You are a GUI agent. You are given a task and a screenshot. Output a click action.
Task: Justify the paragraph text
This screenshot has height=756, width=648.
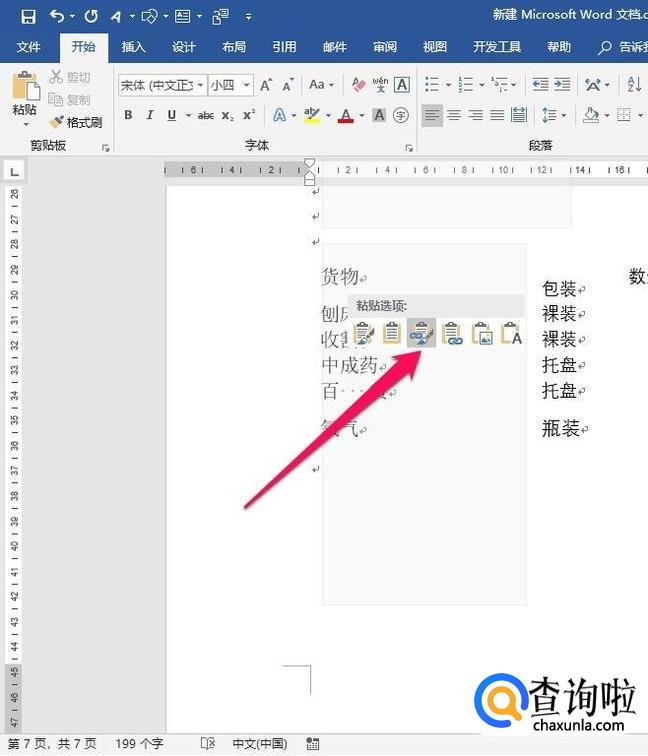tap(497, 115)
